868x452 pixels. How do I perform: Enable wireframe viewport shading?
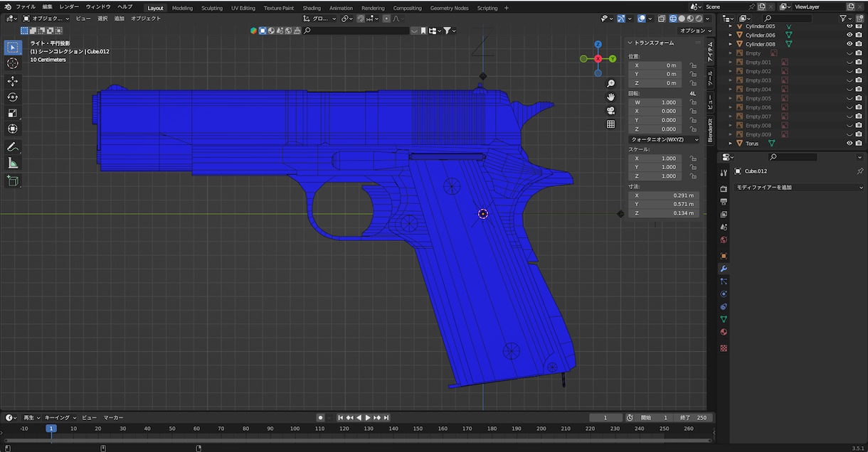(673, 18)
